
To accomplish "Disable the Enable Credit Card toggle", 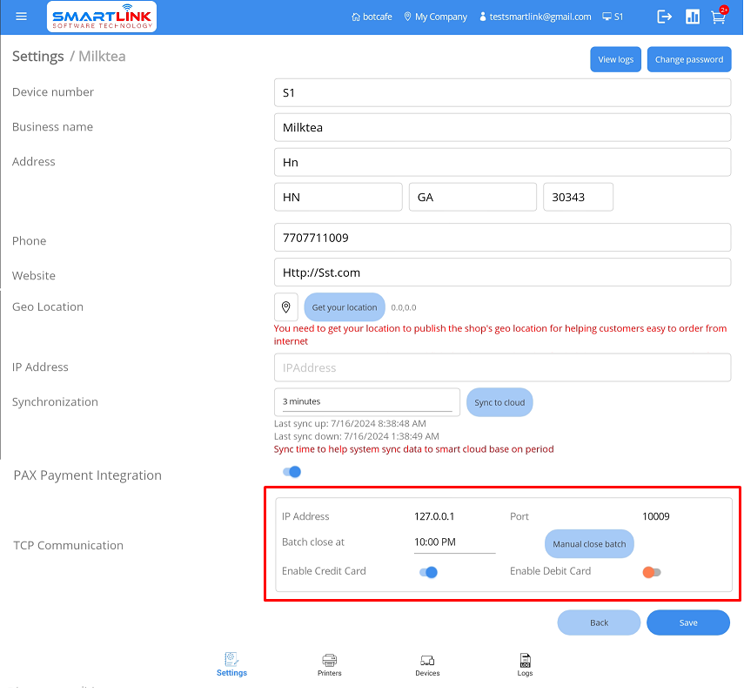I will coord(427,572).
